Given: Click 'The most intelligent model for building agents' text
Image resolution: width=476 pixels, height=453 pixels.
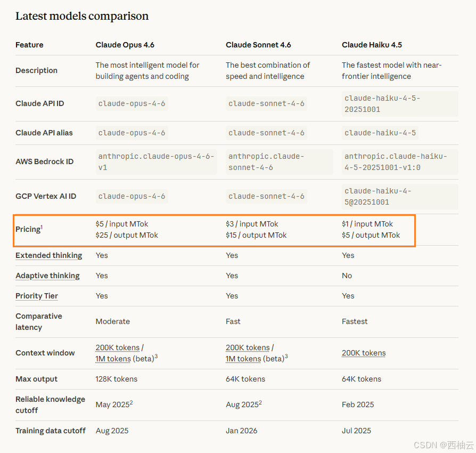Looking at the screenshot, I should click(147, 71).
